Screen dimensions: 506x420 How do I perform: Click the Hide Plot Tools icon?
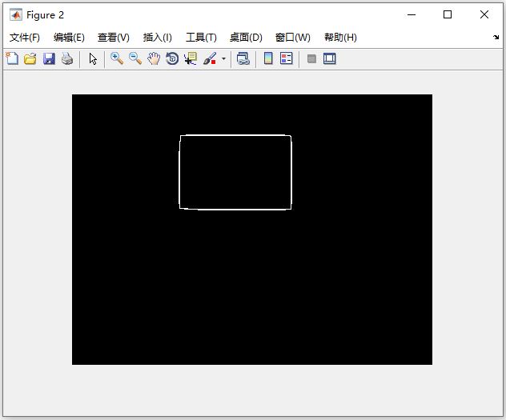point(311,58)
